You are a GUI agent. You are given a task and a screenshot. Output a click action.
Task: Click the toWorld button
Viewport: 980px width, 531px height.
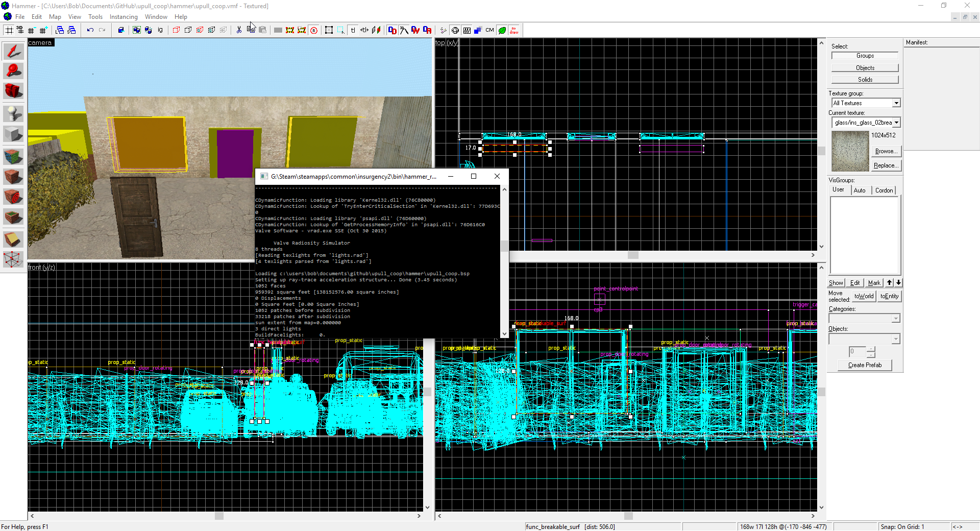pos(864,296)
